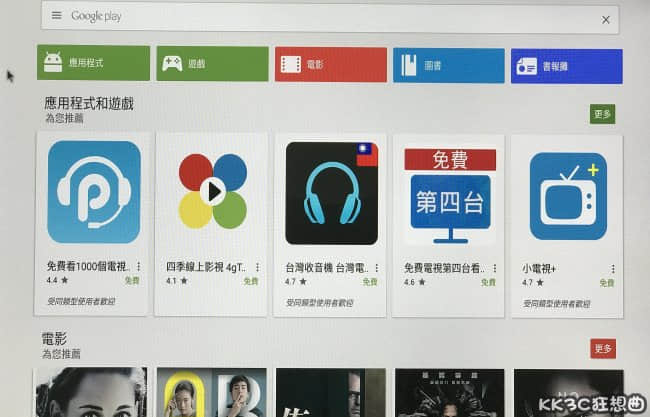This screenshot has height=417, width=650.
Task: Select the red 電影 (Movies) category
Action: click(330, 64)
